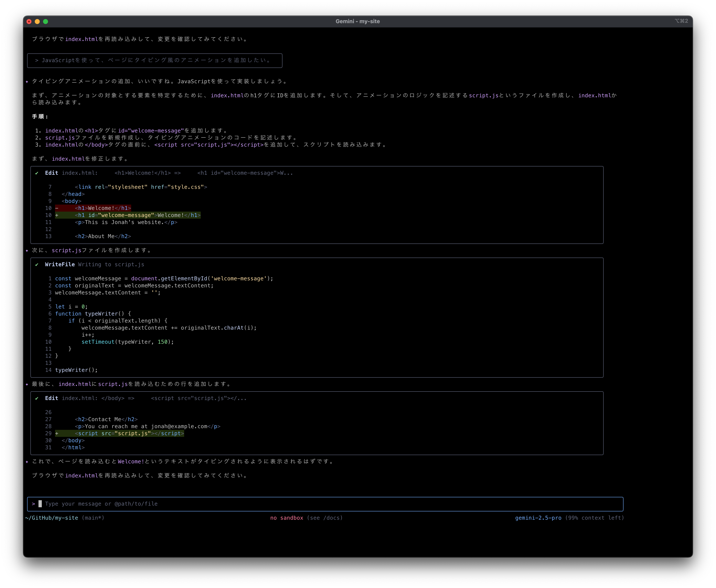Image resolution: width=716 pixels, height=588 pixels.
Task: Click the ⌥⌘2 shortcut indicator in title bar
Action: point(681,21)
